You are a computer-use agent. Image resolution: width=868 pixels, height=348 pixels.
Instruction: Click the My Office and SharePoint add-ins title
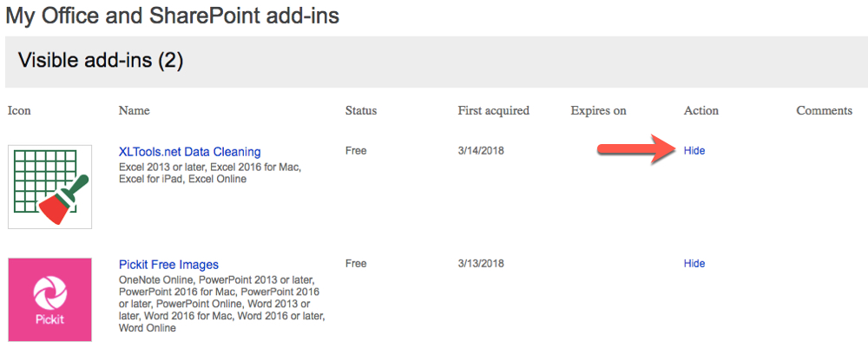172,15
